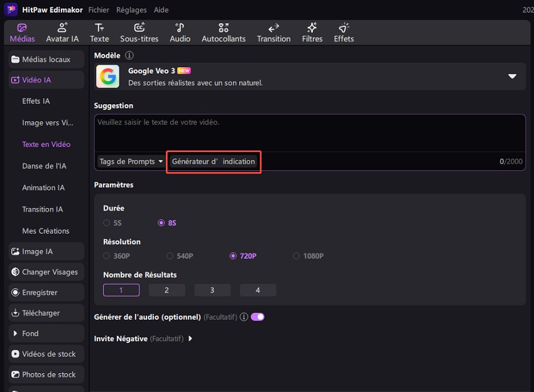
Task: Open the Autocollants tab
Action: click(x=224, y=33)
